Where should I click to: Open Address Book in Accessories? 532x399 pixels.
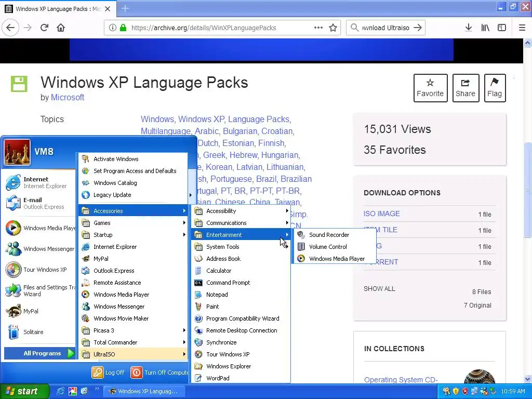[241, 259]
